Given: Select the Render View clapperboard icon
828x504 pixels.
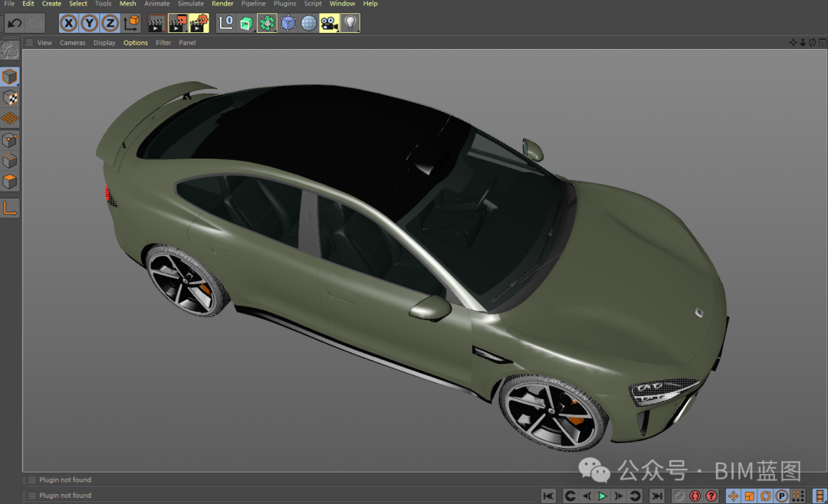Looking at the screenshot, I should click(x=156, y=23).
